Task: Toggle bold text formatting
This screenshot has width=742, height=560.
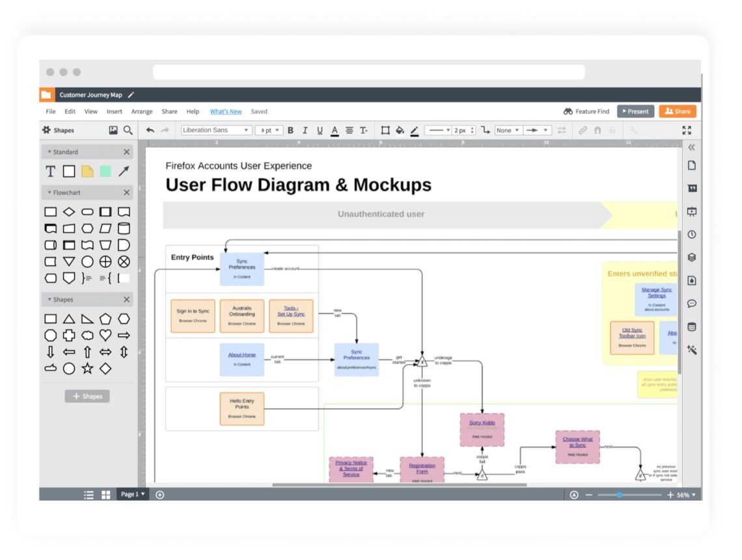Action: tap(290, 130)
